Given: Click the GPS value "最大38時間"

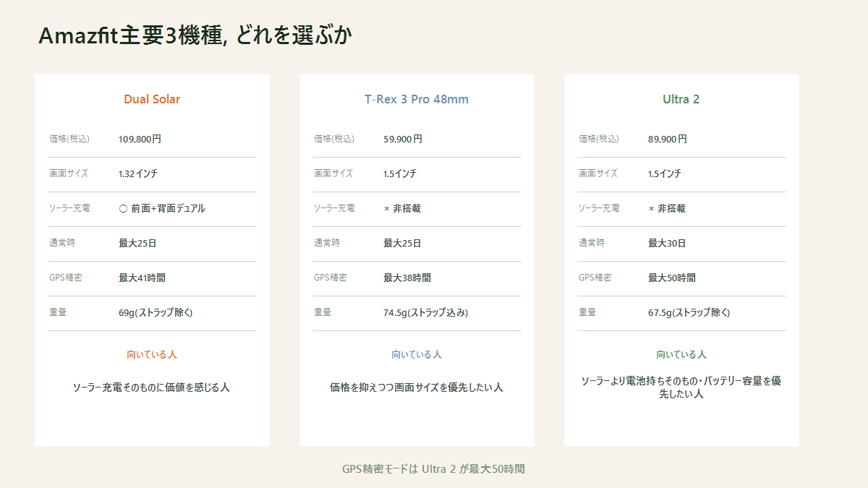Looking at the screenshot, I should pyautogui.click(x=407, y=278).
